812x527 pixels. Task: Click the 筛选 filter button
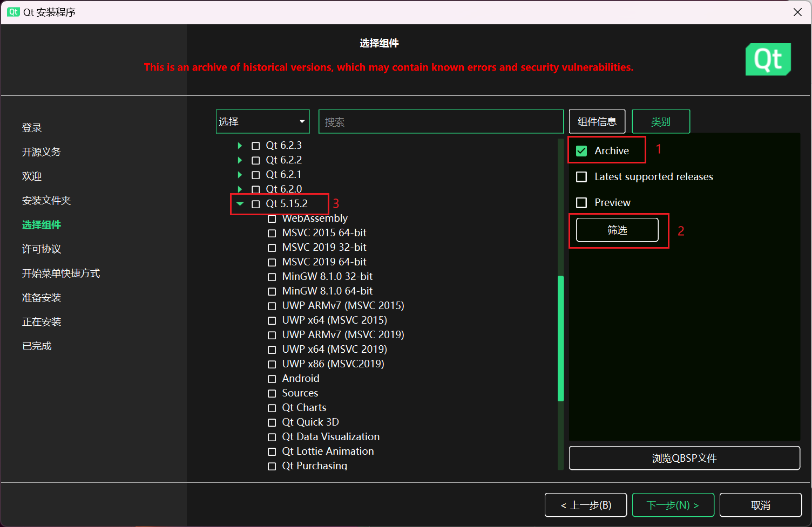pos(617,230)
